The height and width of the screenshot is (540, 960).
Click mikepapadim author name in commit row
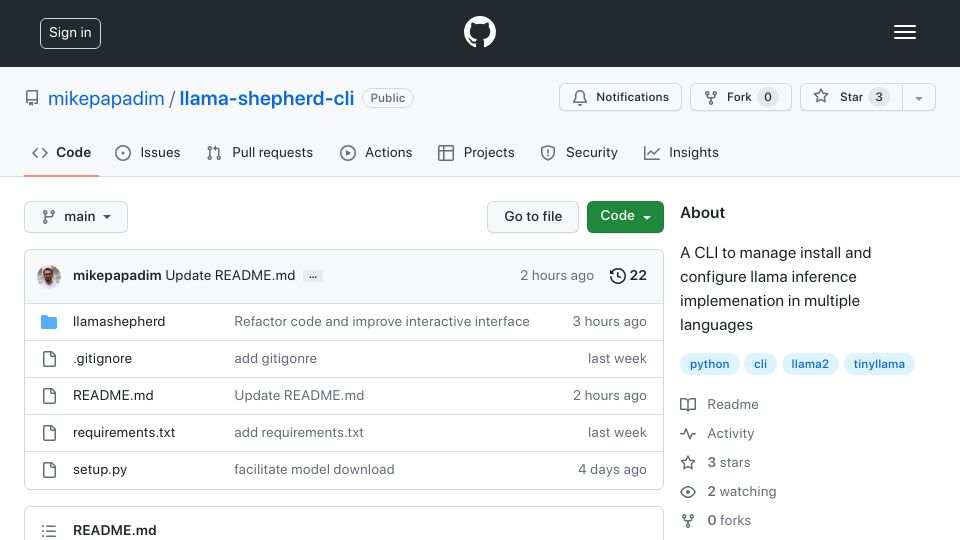pos(117,276)
